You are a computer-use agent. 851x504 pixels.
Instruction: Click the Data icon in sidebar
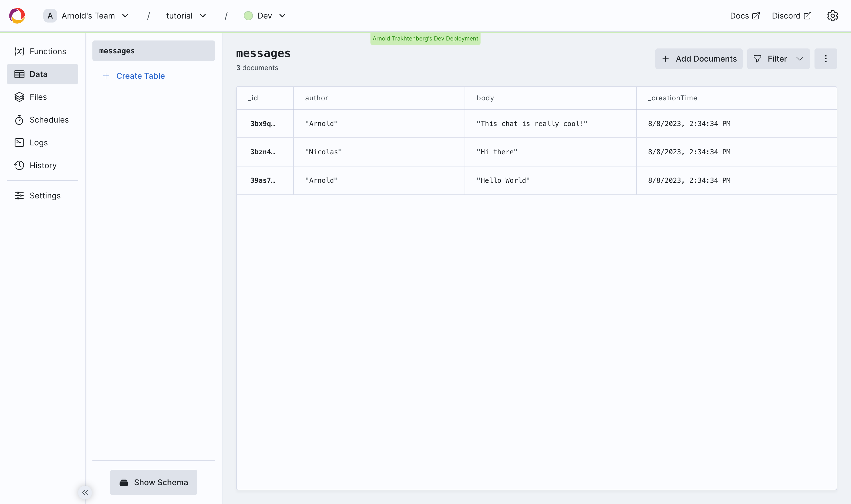pos(19,74)
